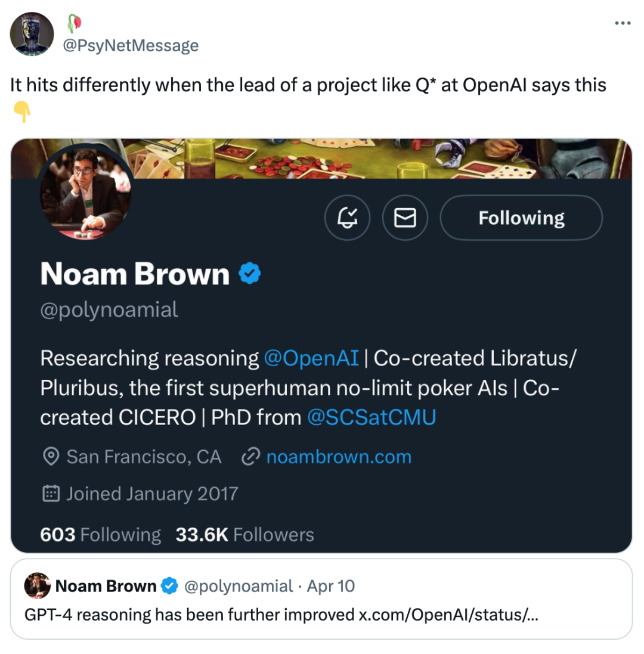Click the @PsyNetMessage handle
Screen dimensions: 644x654
click(131, 46)
